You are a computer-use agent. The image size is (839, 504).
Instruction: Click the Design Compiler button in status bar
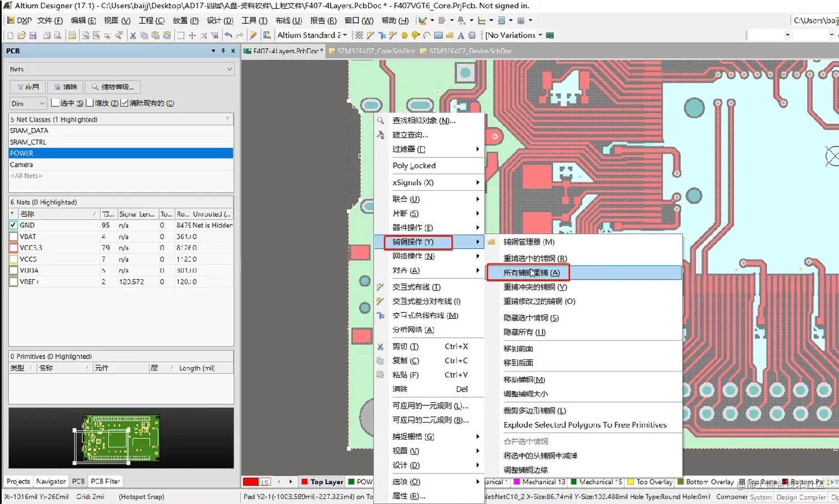coord(801,497)
